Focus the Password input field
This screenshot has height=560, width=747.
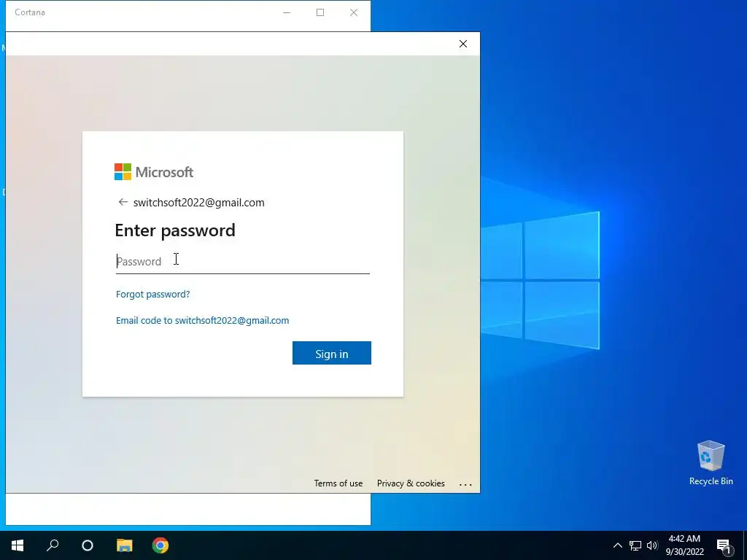pos(242,262)
